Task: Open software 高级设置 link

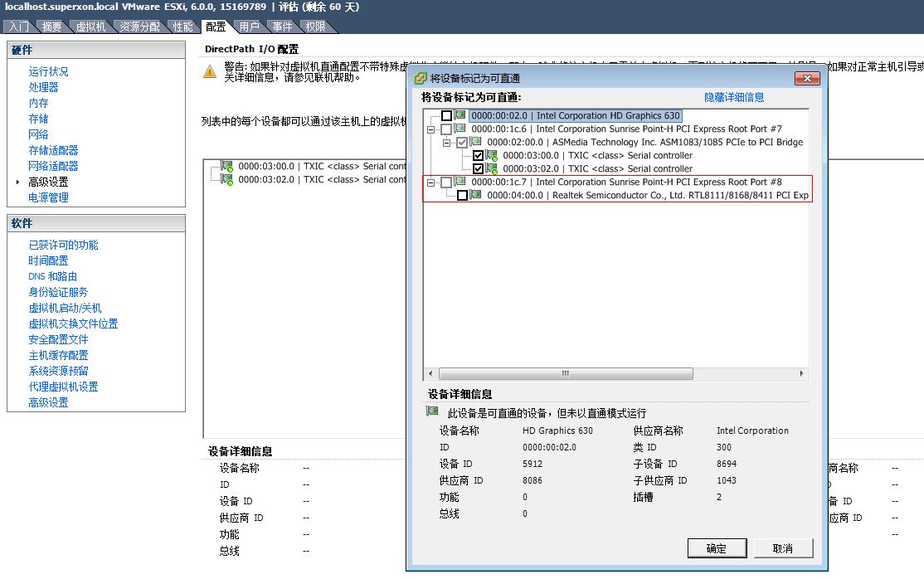Action: [48, 402]
